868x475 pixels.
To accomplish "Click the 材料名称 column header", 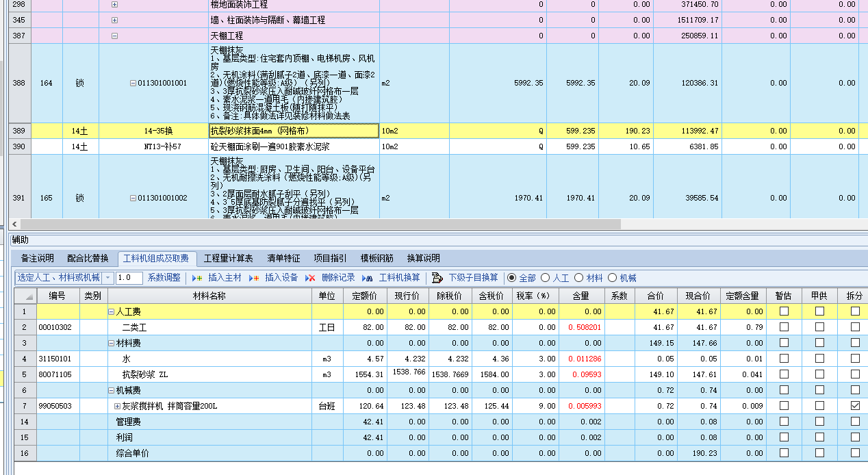I will [x=209, y=296].
